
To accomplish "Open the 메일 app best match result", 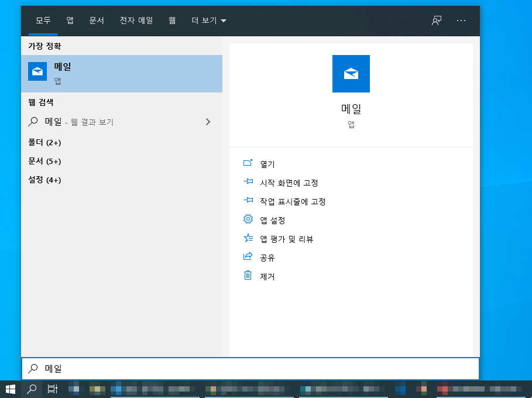I will [122, 74].
